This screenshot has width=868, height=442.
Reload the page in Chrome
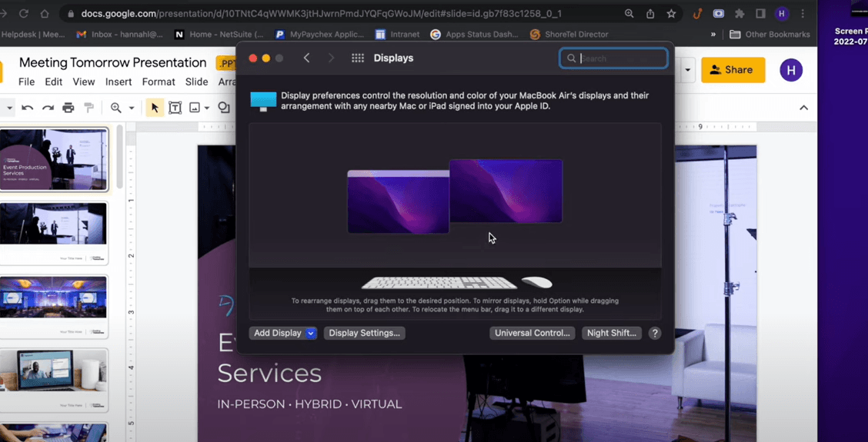[23, 14]
